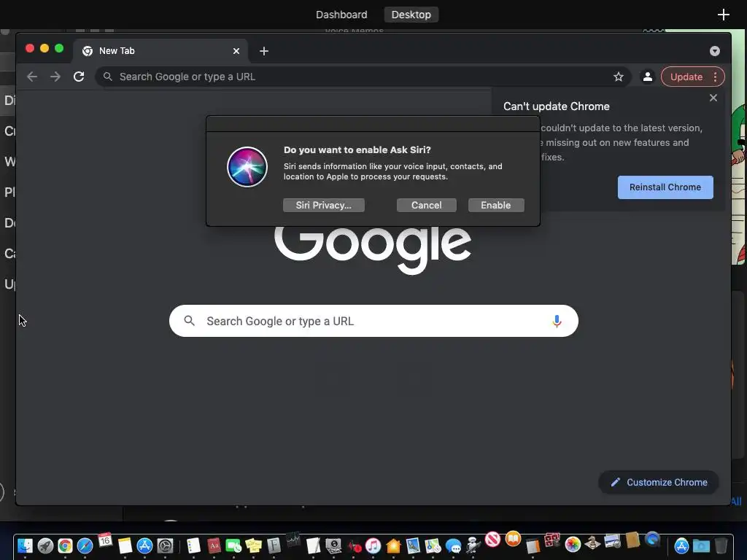The width and height of the screenshot is (747, 560).
Task: Open Safari from the dock
Action: (85, 545)
